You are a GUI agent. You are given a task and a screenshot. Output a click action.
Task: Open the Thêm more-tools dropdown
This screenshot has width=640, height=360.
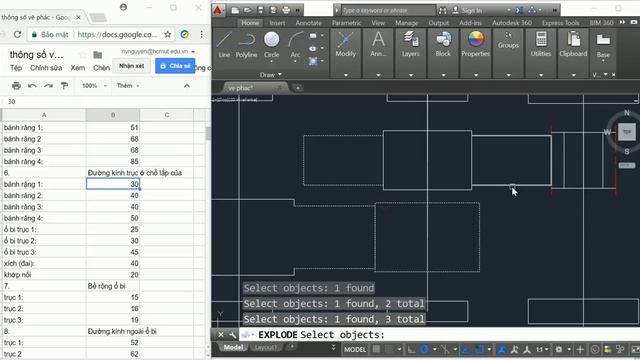(x=128, y=86)
